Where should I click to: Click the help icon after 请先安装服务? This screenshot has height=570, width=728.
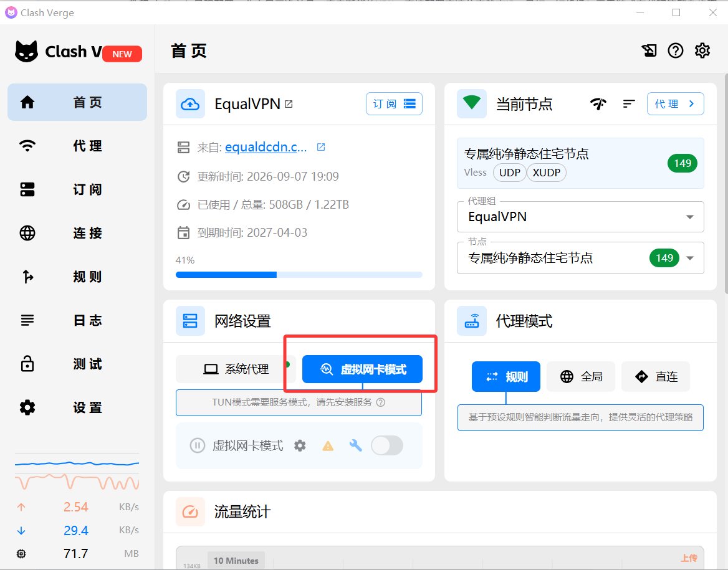click(381, 402)
